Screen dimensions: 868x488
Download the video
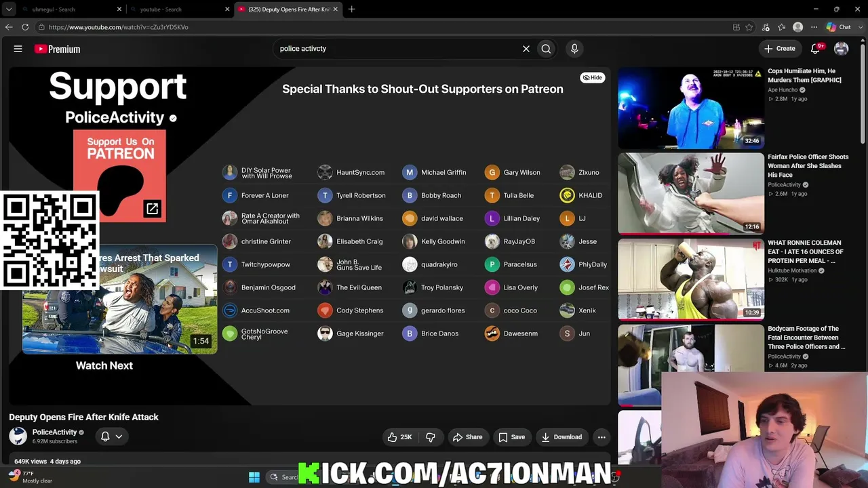[561, 437]
